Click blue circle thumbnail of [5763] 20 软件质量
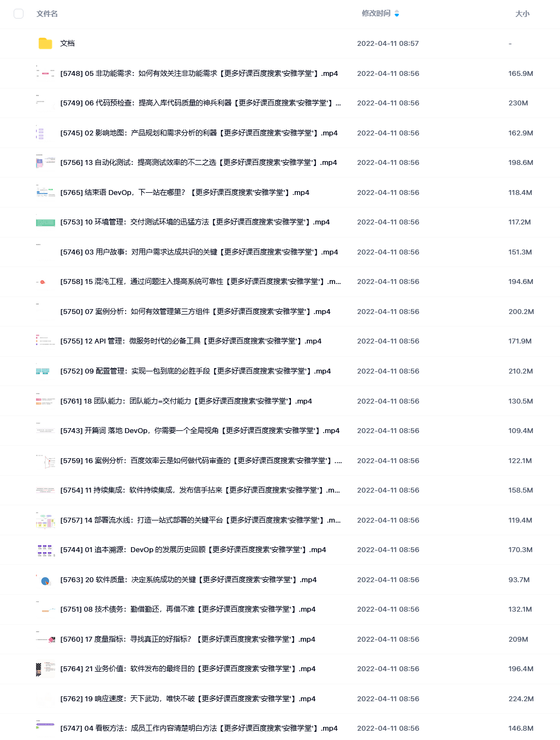 click(x=45, y=580)
